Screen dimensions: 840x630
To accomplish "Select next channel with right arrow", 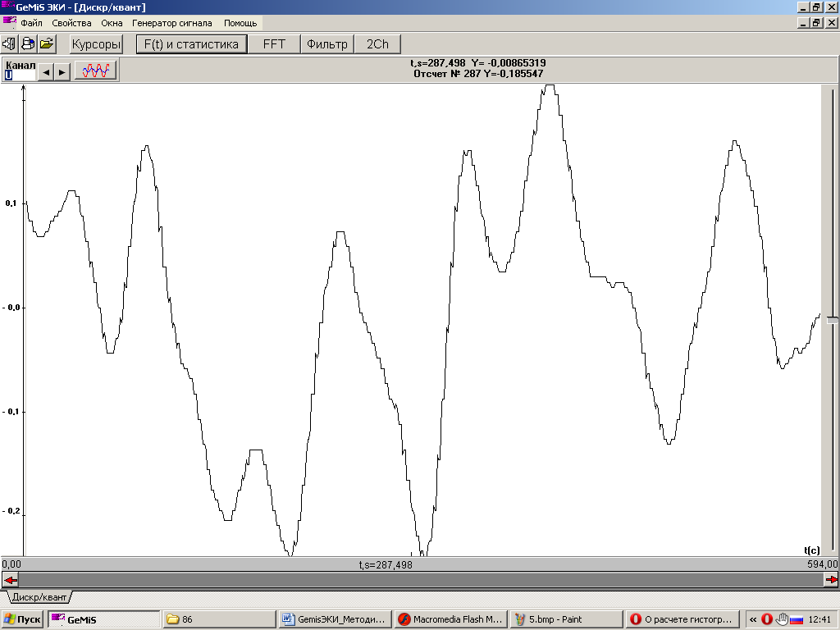I will [x=62, y=72].
